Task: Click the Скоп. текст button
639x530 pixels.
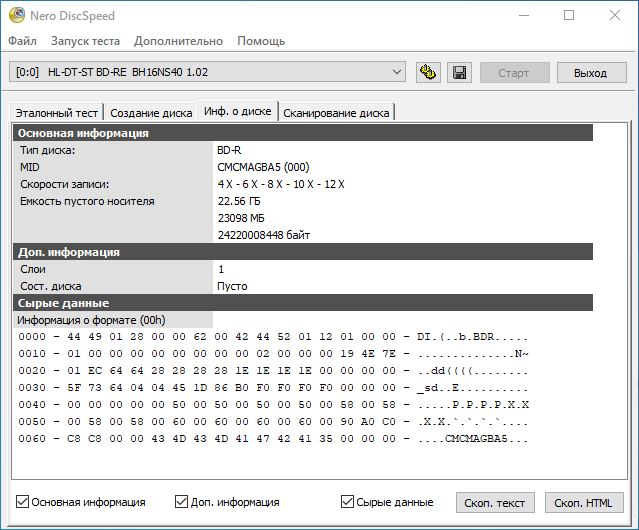Action: 495,503
